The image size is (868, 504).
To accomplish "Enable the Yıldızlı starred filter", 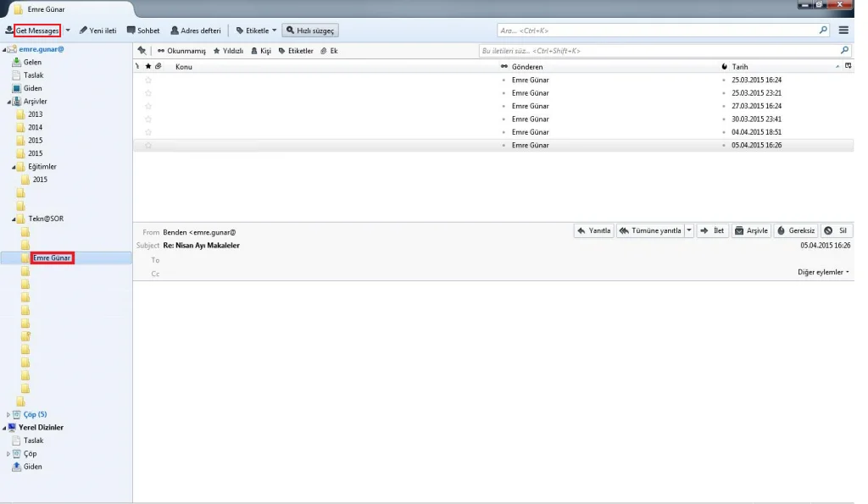I will pos(228,51).
